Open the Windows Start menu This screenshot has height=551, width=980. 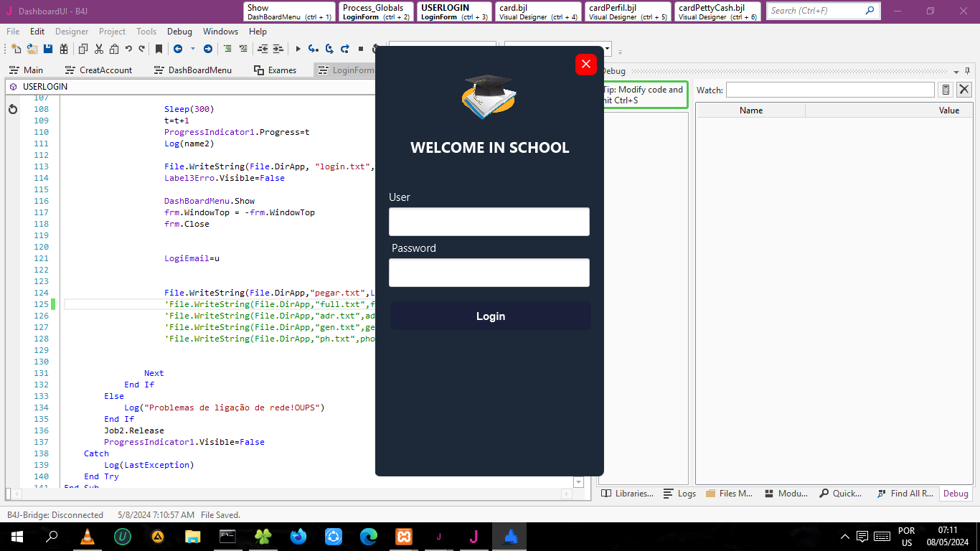click(x=17, y=537)
